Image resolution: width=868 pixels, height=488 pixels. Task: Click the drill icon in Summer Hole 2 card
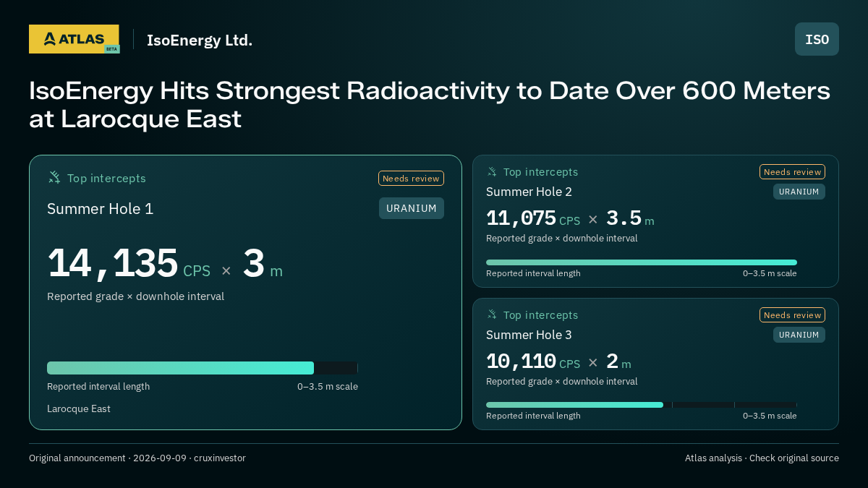click(x=492, y=171)
